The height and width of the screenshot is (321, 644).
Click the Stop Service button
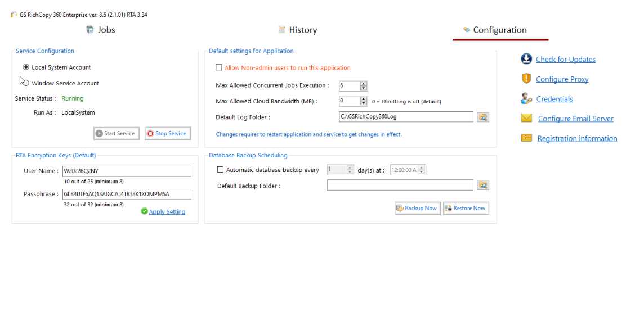tap(168, 133)
